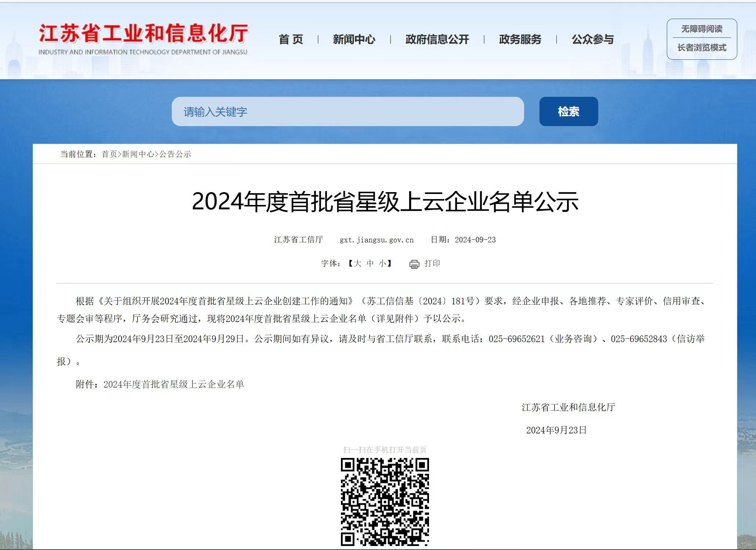Click 首页 in the breadcrumb path
The width and height of the screenshot is (756, 550).
tap(109, 154)
